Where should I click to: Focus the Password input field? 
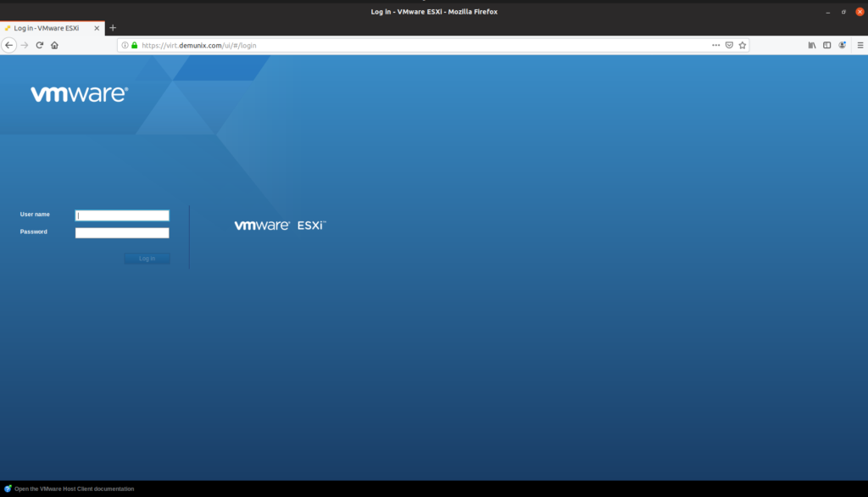point(122,232)
